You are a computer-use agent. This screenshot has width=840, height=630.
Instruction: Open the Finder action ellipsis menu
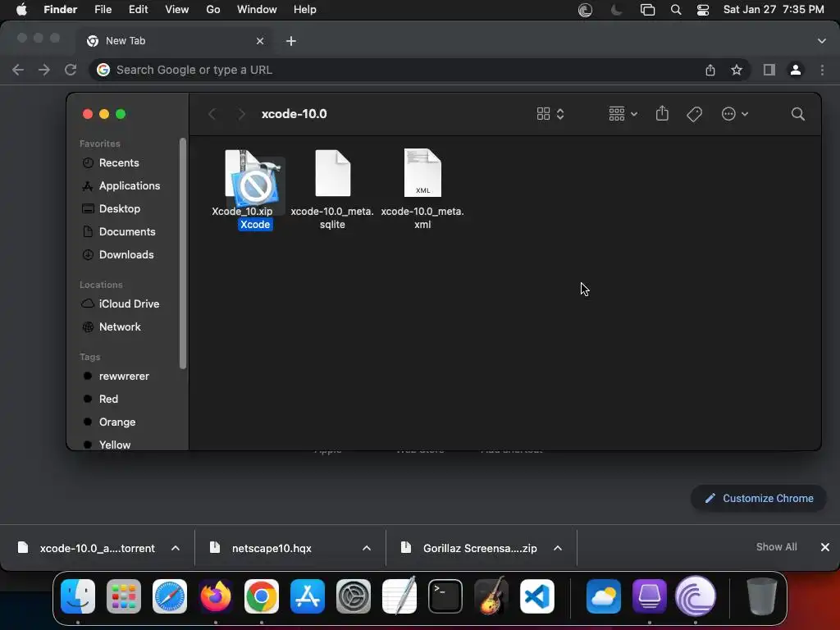(x=734, y=113)
